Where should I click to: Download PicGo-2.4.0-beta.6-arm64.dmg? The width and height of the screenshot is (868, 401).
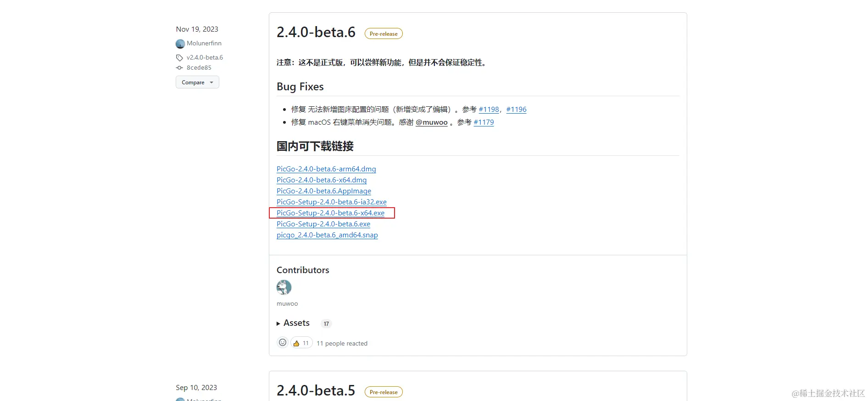click(x=326, y=169)
